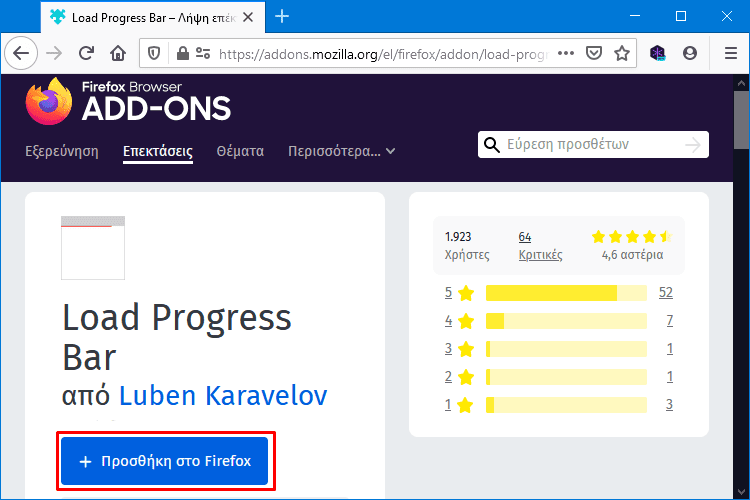The height and width of the screenshot is (500, 750).
Task: Focus the Εύρεση προσθέτων search field
Action: [593, 144]
